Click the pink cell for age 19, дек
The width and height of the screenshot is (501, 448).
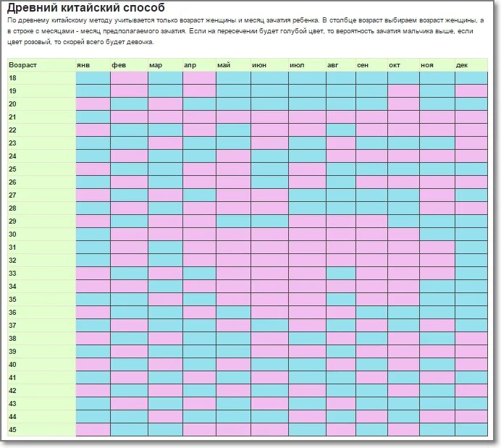tap(471, 91)
